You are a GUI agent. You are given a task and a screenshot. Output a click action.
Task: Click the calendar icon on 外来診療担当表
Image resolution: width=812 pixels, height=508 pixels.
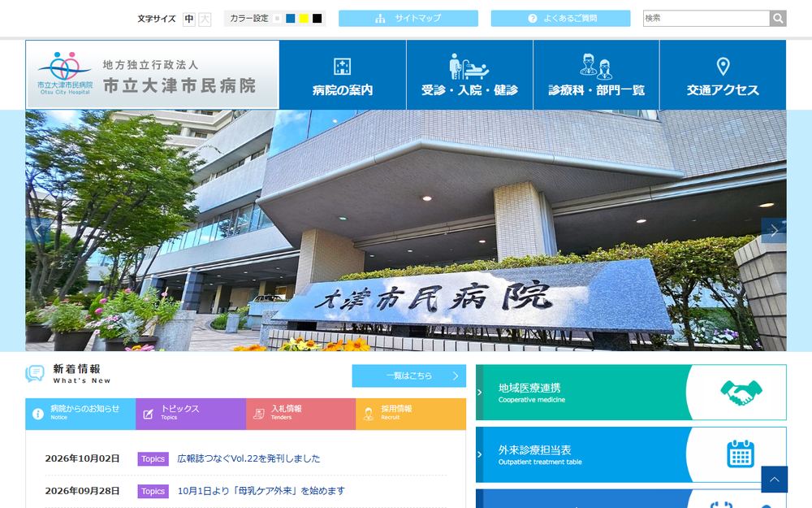[741, 454]
